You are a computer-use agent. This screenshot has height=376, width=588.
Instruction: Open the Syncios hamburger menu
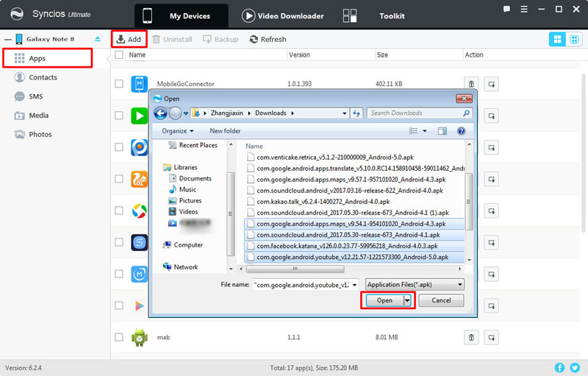pos(524,9)
